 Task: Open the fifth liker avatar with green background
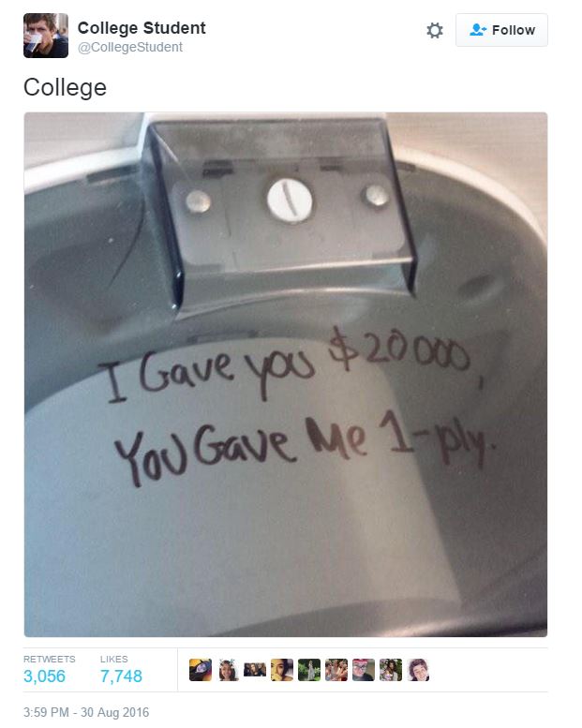[309, 670]
